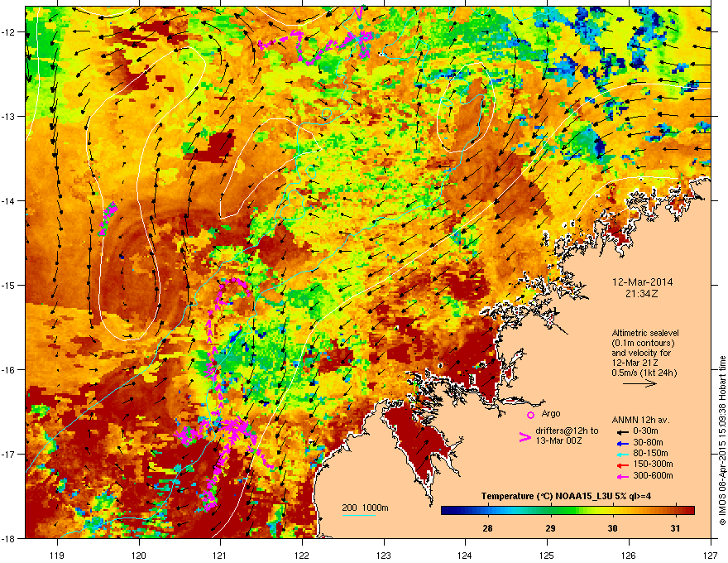728x563 pixels.
Task: Click the latitude axis label -14
Action: (x=9, y=200)
